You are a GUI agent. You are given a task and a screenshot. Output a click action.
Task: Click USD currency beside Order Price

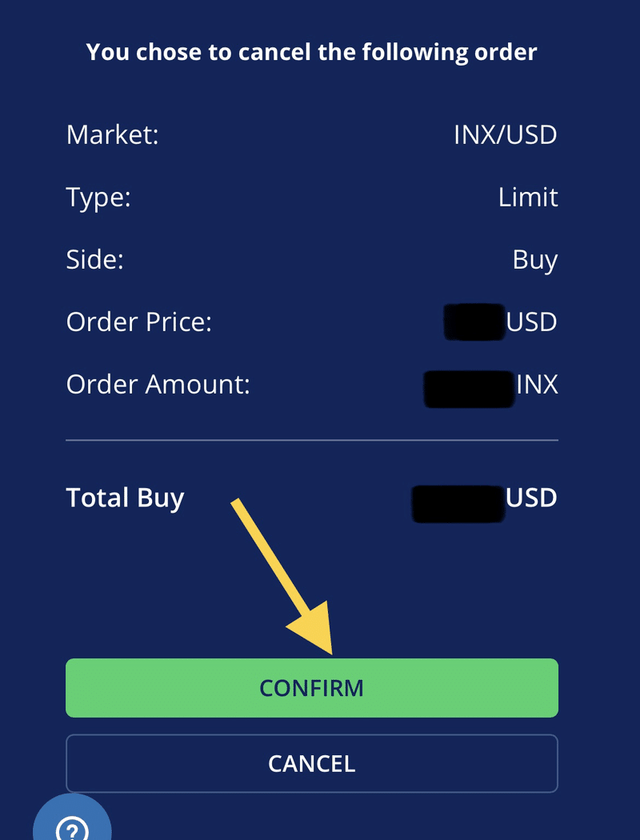click(532, 322)
